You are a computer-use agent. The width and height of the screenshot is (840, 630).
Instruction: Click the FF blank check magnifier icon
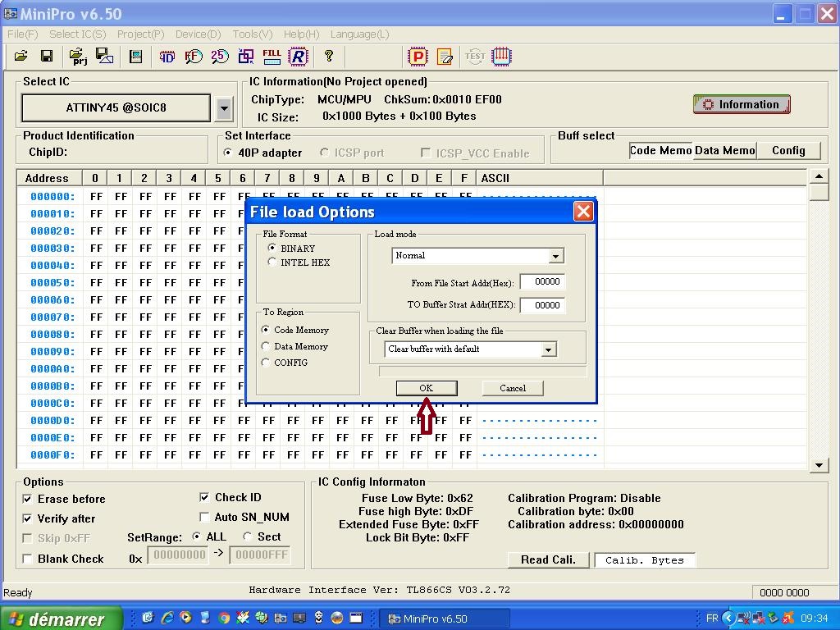(x=194, y=57)
